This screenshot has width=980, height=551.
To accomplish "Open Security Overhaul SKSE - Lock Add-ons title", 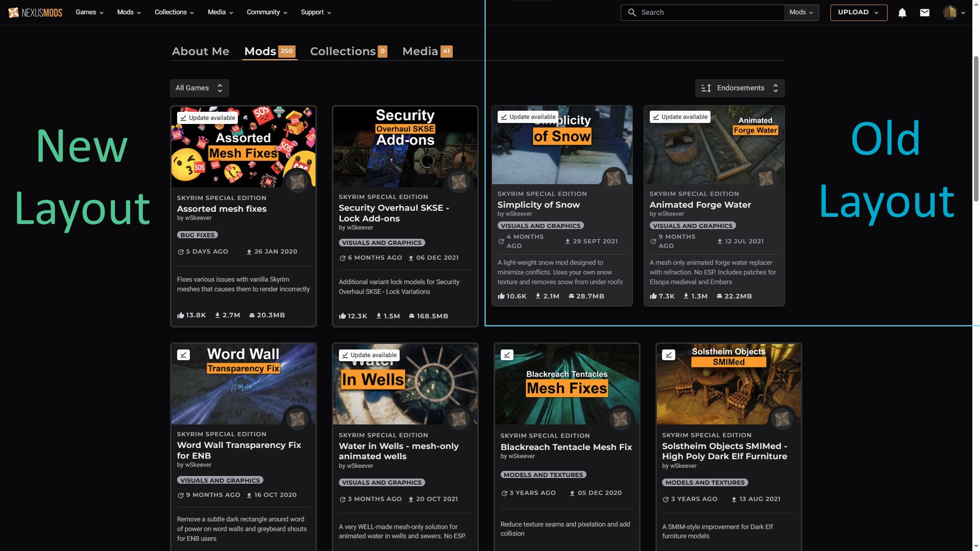I will pos(394,213).
